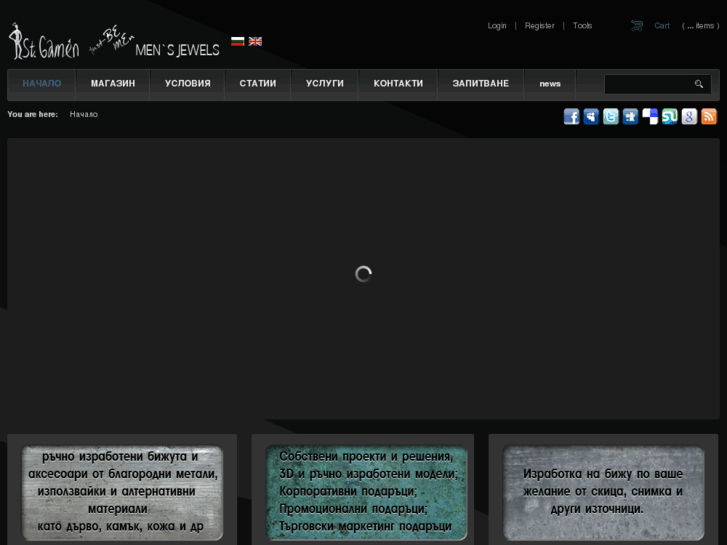Share the page via the MySpace icon
The height and width of the screenshot is (545, 727).
pyautogui.click(x=591, y=116)
